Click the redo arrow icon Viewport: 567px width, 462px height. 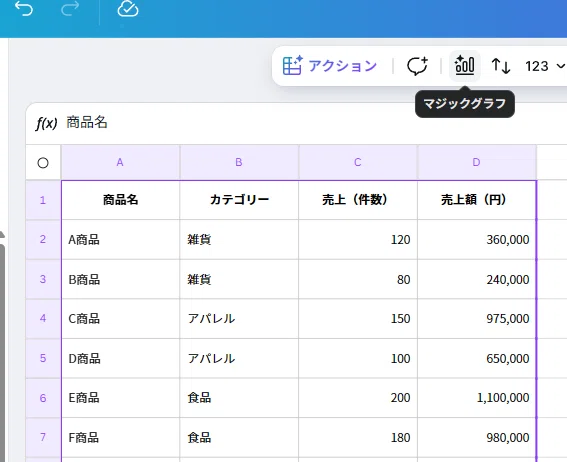point(70,9)
